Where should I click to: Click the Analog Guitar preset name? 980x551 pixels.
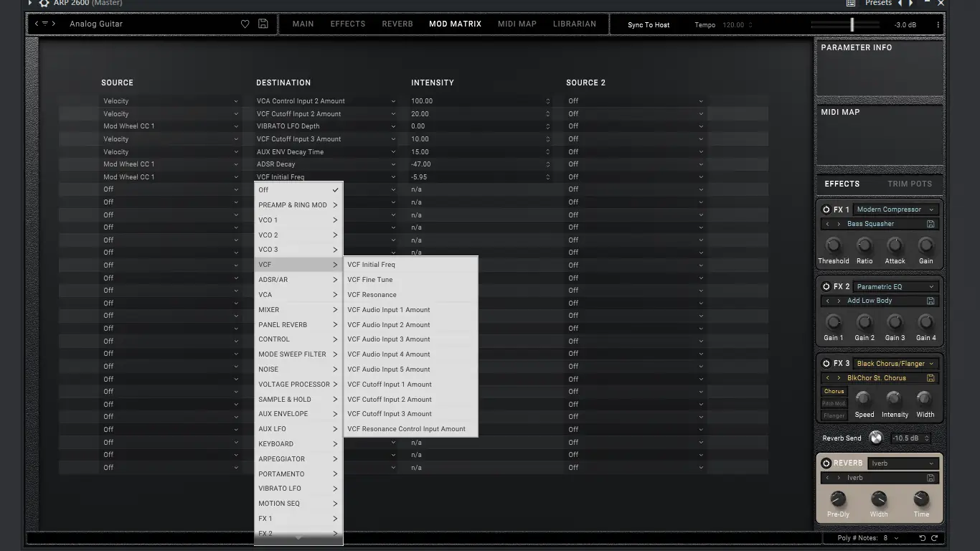[x=96, y=24]
